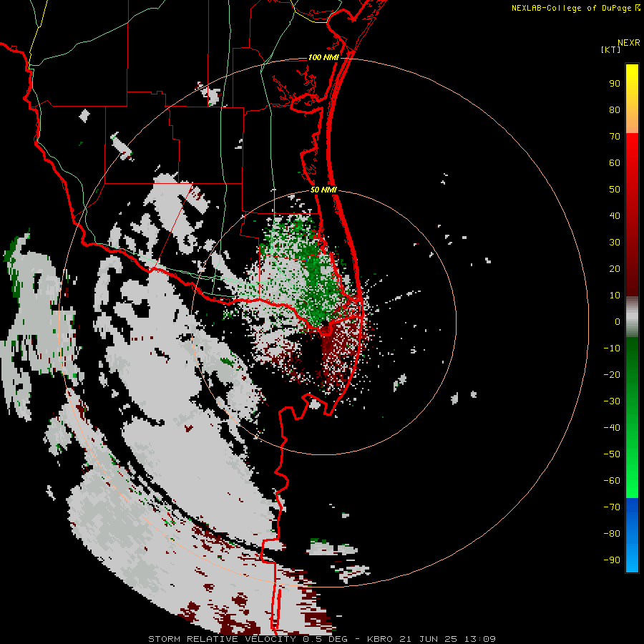Click the 50 NMI range ring label
The width and height of the screenshot is (644, 644).
pos(323,190)
